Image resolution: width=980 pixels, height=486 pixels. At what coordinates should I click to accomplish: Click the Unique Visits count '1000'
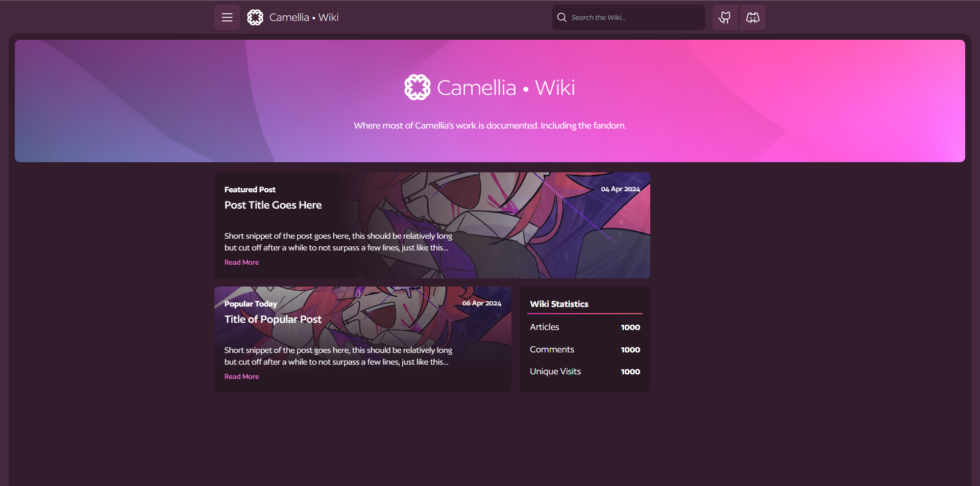pos(630,372)
